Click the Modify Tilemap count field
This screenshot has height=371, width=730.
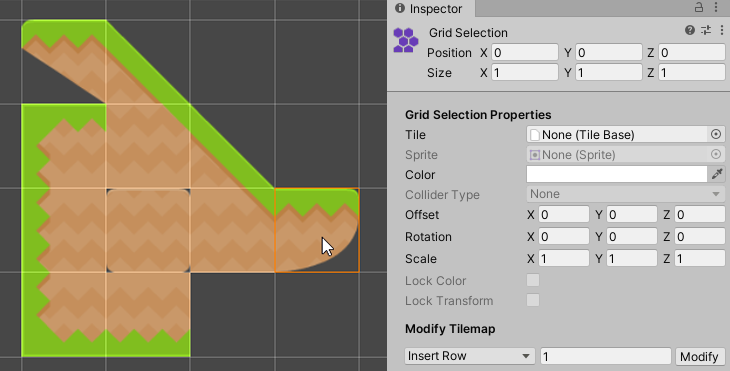tap(606, 357)
